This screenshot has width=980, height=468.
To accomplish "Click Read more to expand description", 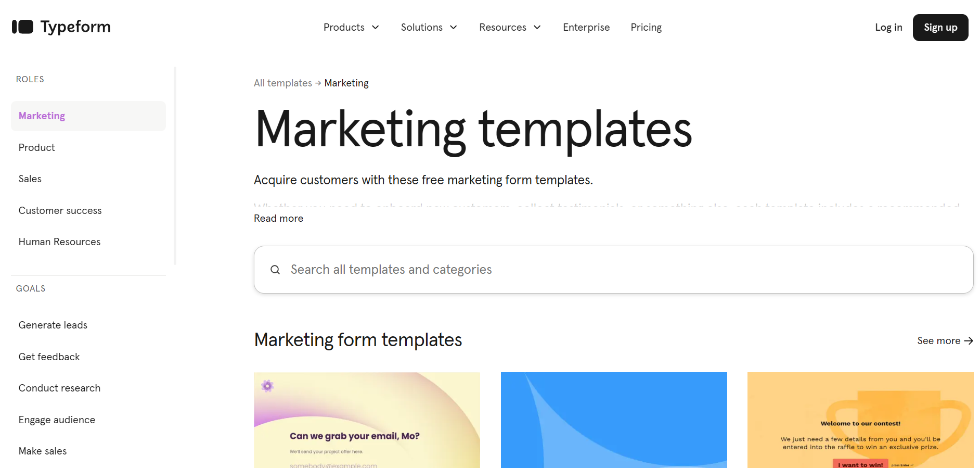I will click(x=278, y=219).
